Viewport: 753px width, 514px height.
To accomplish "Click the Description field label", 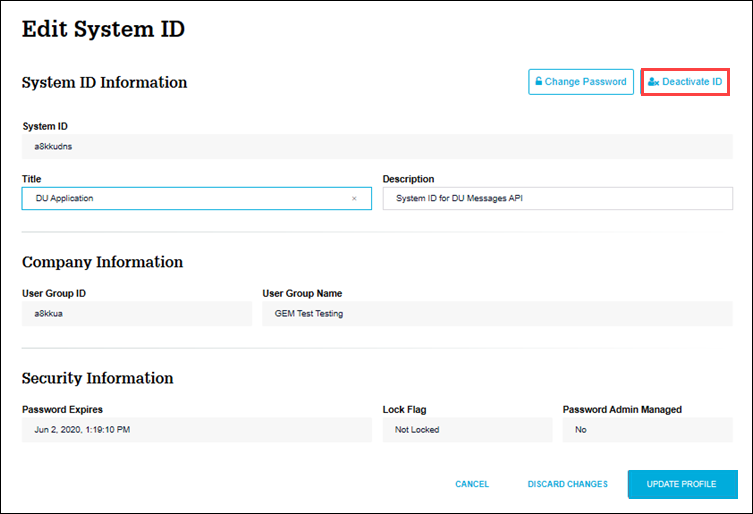I will 408,179.
